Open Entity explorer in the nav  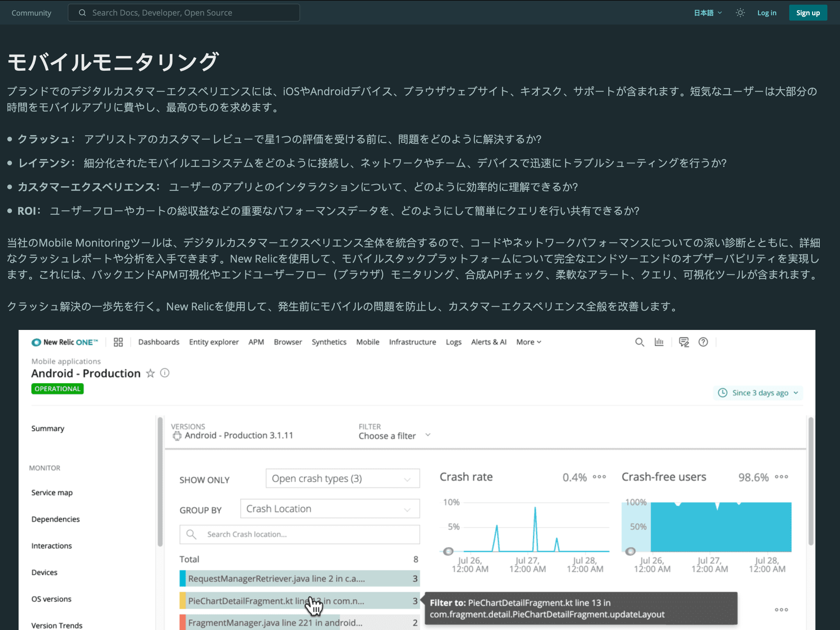[x=214, y=342]
